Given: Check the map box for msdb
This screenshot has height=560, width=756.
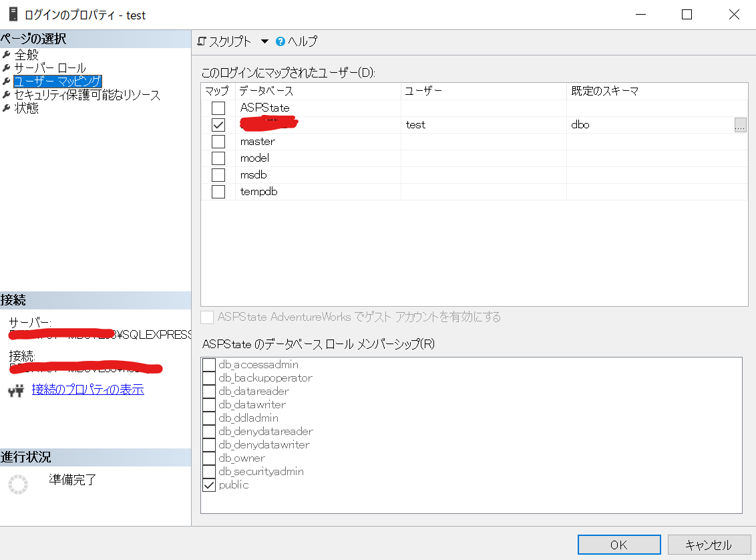Looking at the screenshot, I should click(x=218, y=174).
